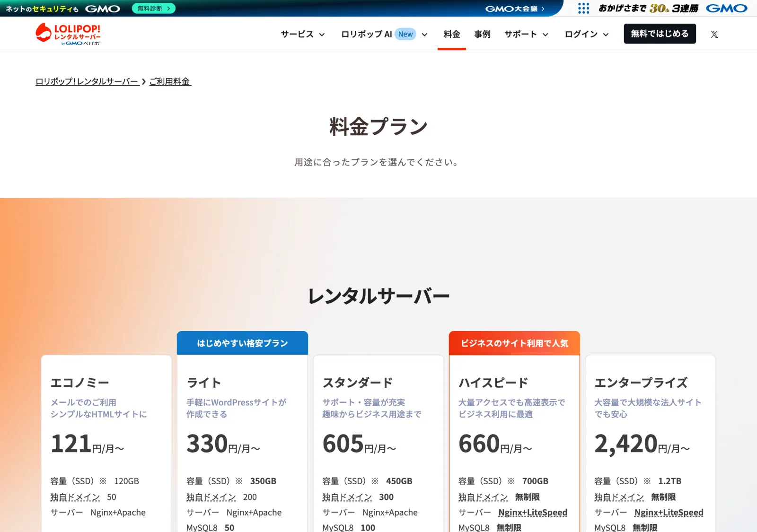The height and width of the screenshot is (532, 757).
Task: Click the GMO logo in top banner
Action: [103, 9]
